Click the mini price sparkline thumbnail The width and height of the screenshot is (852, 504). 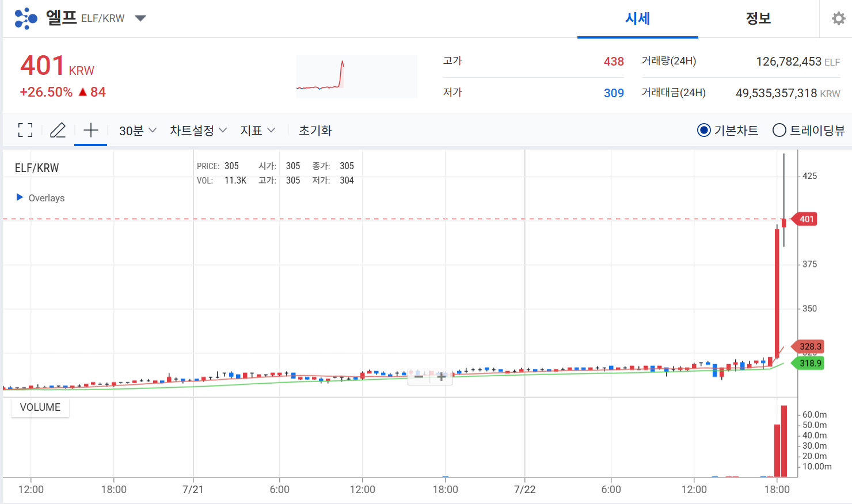(x=357, y=77)
